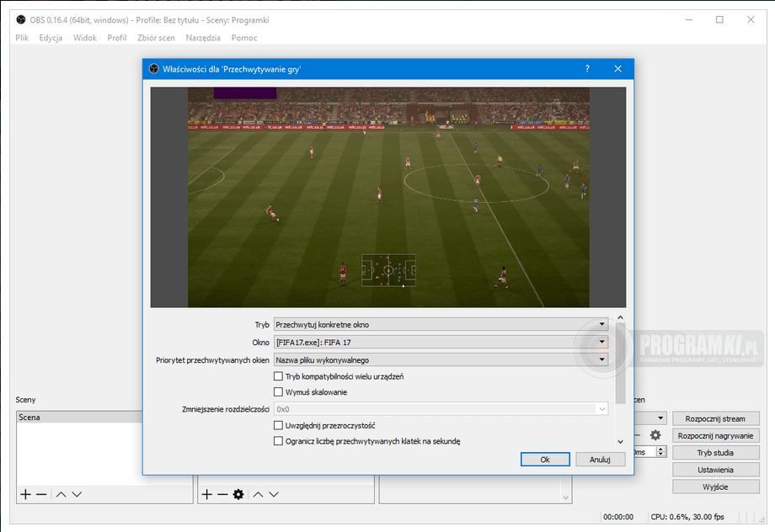Add a new source with plus icon

(207, 494)
